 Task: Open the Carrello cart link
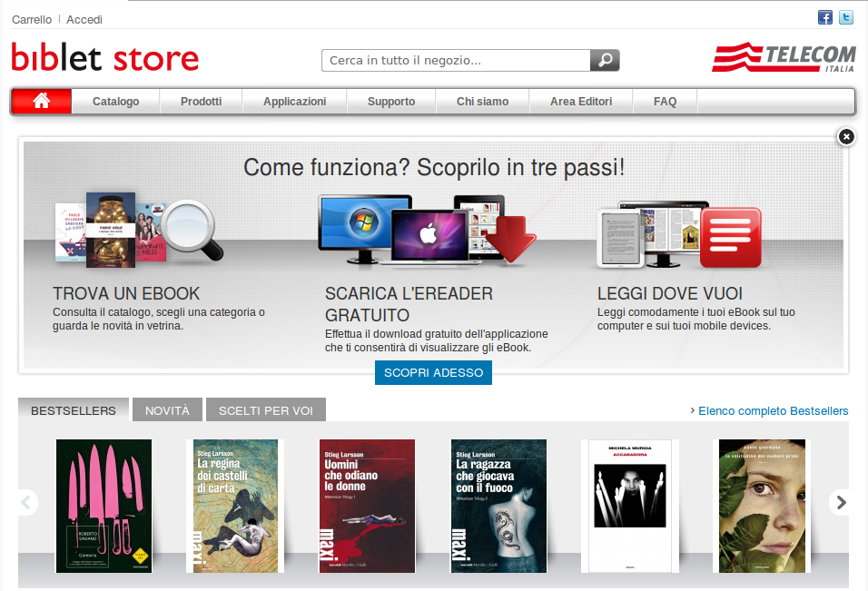(32, 19)
